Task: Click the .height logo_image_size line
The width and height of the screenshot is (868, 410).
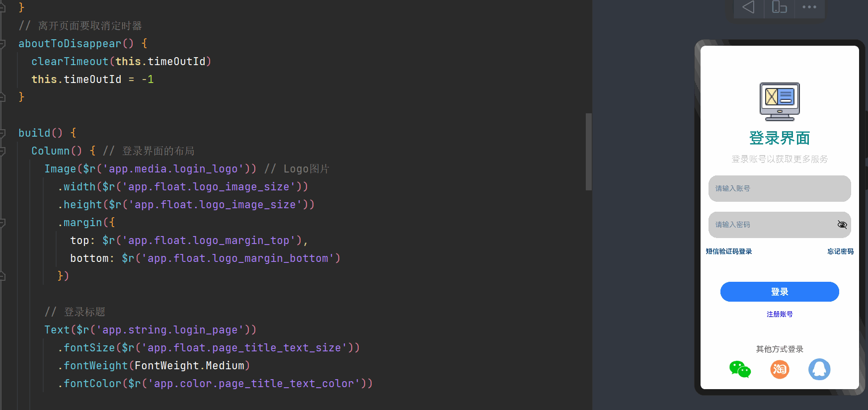Action: pyautogui.click(x=186, y=205)
